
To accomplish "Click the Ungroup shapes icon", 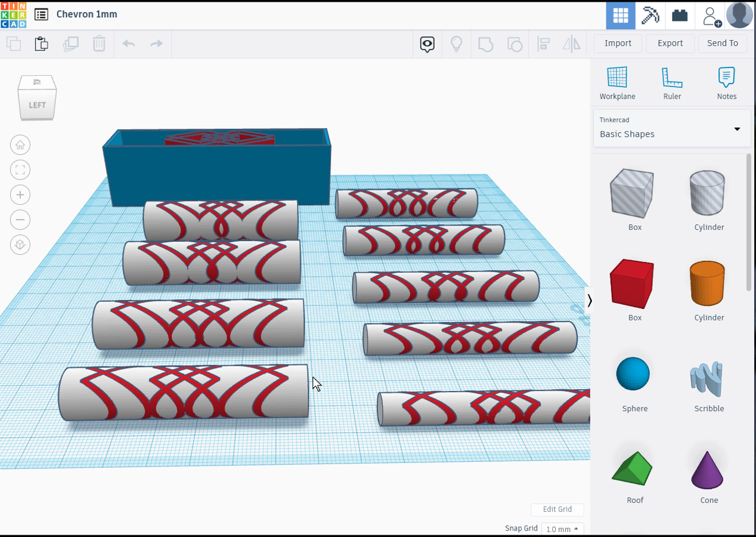I will tap(515, 44).
